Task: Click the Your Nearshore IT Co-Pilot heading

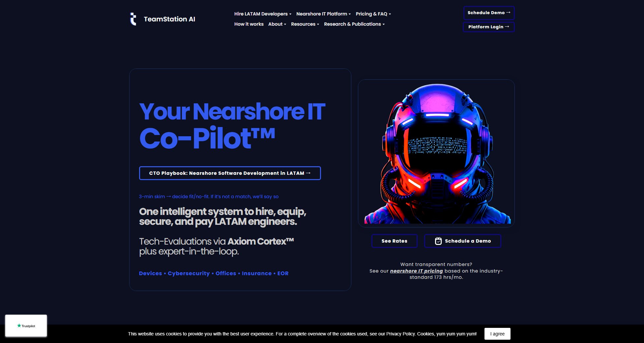Action: (232, 125)
